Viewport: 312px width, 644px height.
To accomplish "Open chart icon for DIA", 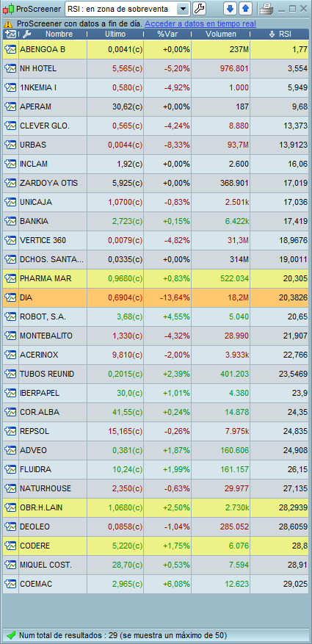I will click(x=10, y=298).
